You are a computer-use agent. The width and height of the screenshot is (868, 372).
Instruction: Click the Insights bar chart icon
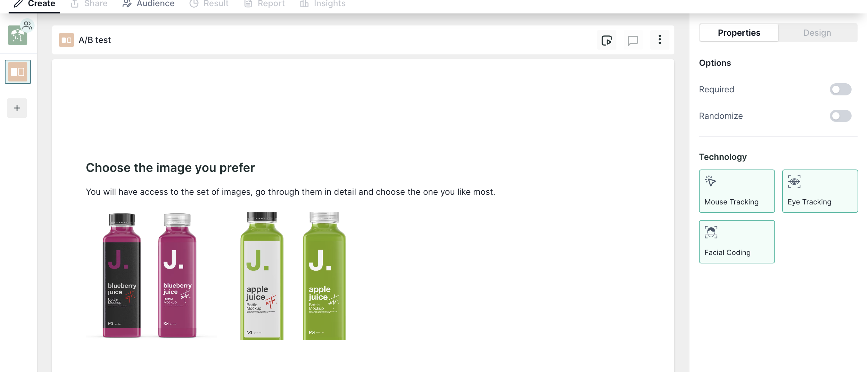tap(304, 4)
